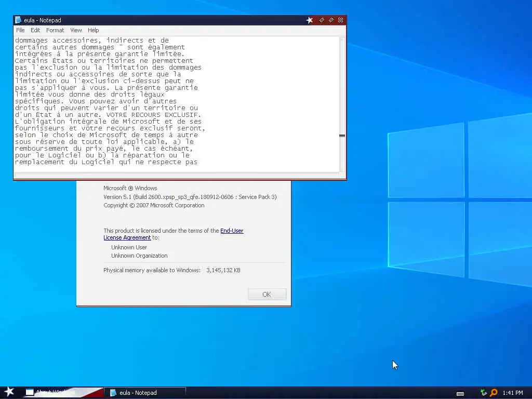Click the 'Unknown User' label
Viewport: 532px width, 399px height.
tap(129, 248)
